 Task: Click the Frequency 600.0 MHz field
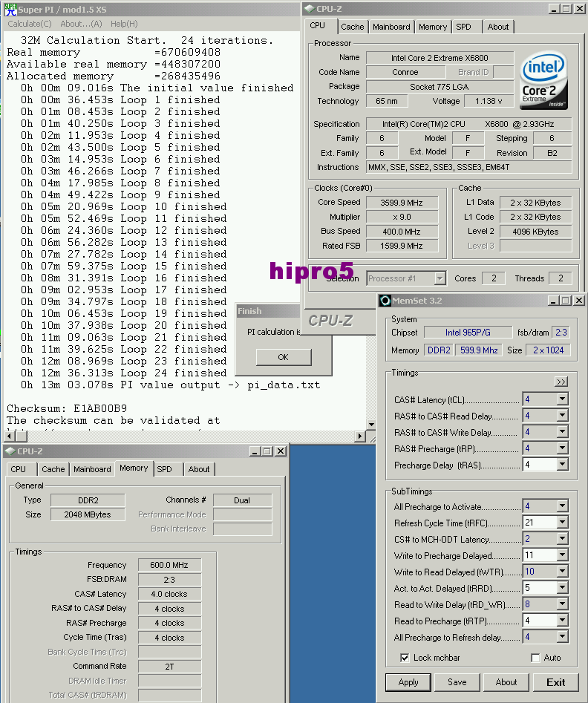coord(169,565)
